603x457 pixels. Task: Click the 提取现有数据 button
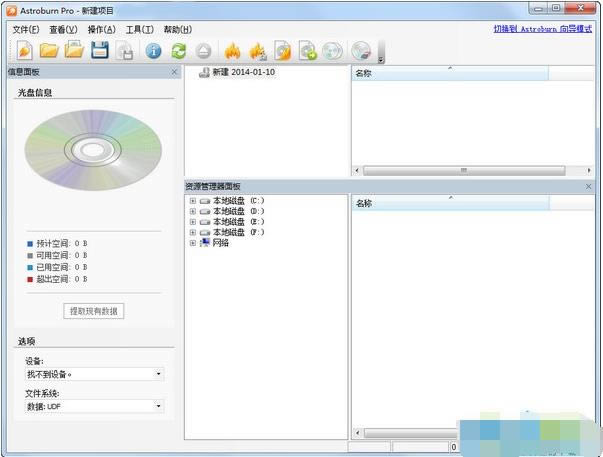coord(93,311)
